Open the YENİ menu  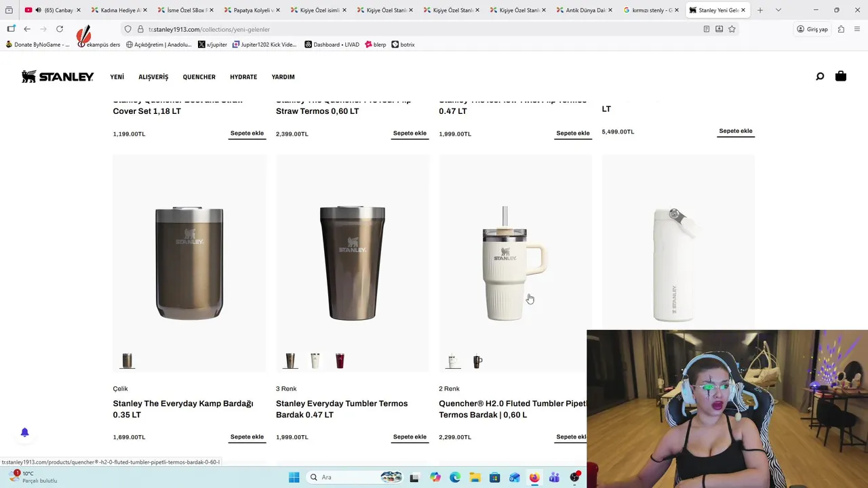click(117, 77)
